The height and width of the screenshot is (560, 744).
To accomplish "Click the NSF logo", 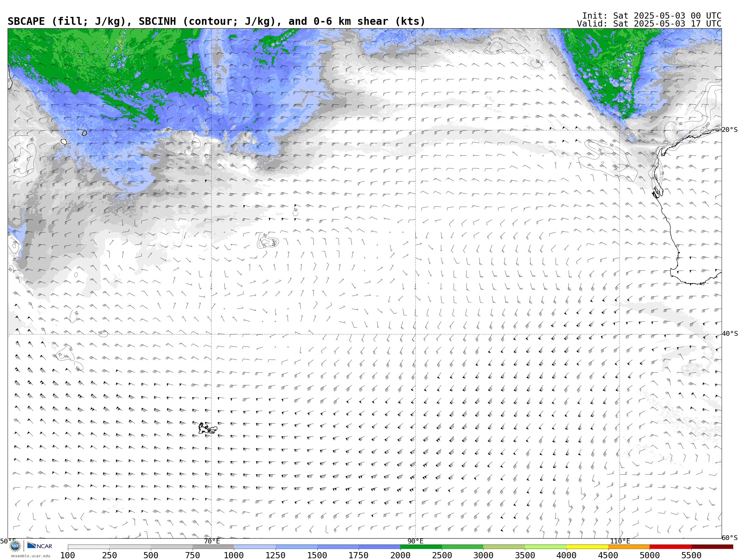I will [15, 546].
